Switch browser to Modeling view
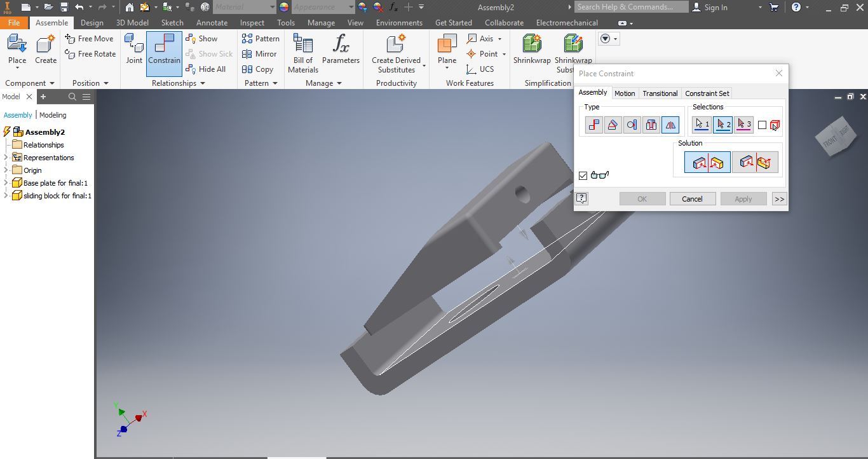The height and width of the screenshot is (459, 868). pos(53,115)
